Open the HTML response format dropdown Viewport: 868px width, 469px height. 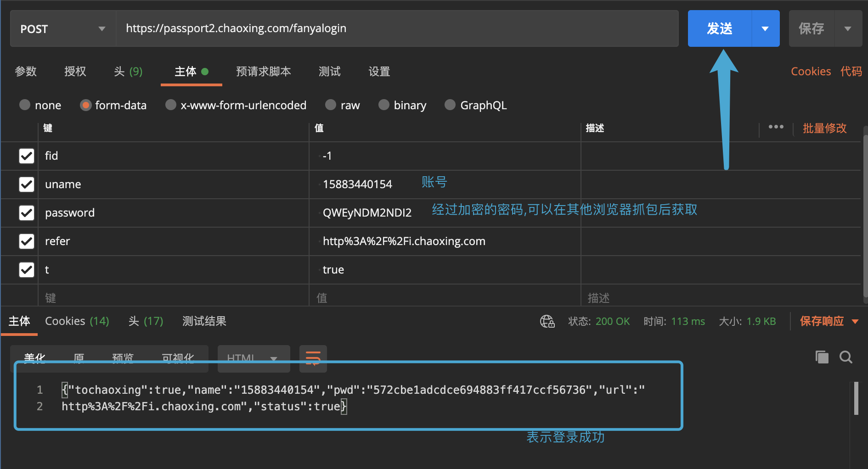[254, 358]
